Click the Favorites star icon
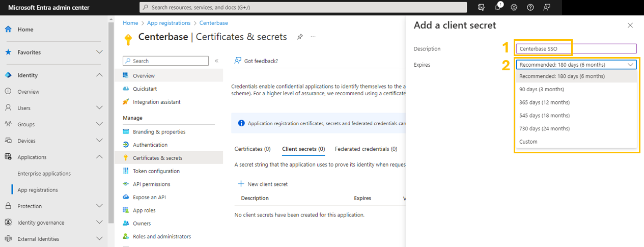The height and width of the screenshot is (247, 644). coord(8,52)
